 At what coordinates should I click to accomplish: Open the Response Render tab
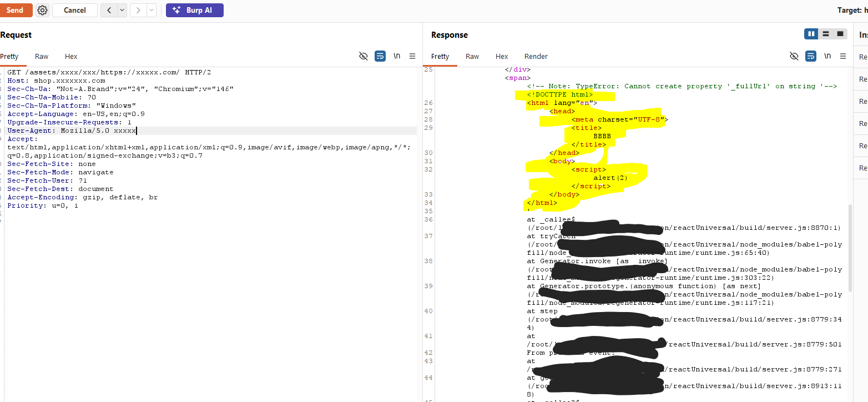536,56
